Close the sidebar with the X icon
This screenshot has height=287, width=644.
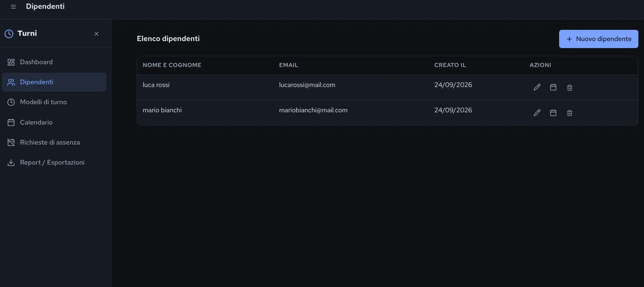tap(96, 34)
